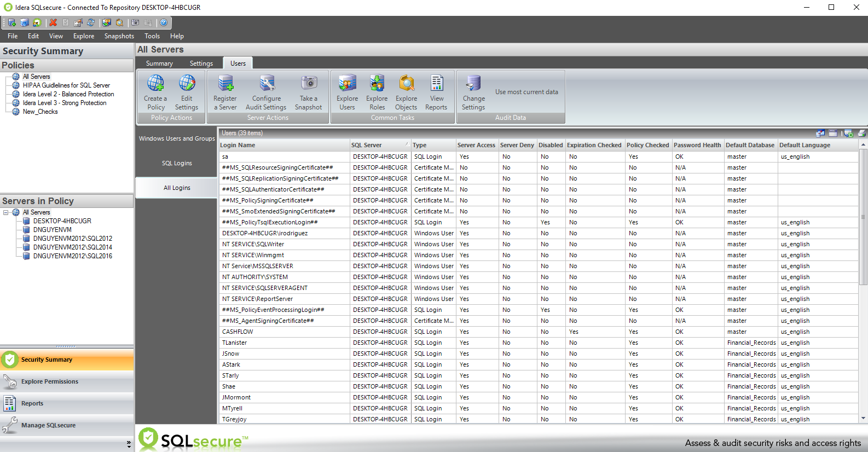Click the down arrow on the grid's vertical scrollbar

tap(863, 419)
